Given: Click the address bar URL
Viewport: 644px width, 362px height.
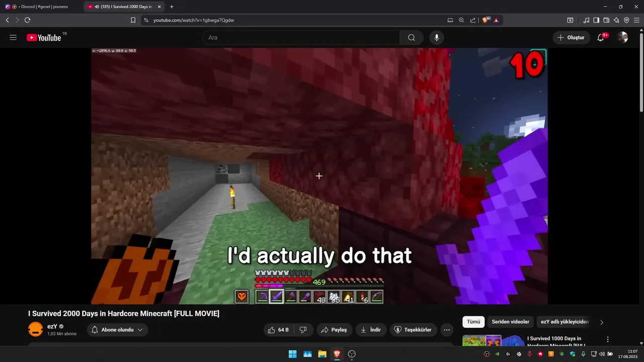Looking at the screenshot, I should pos(194,20).
